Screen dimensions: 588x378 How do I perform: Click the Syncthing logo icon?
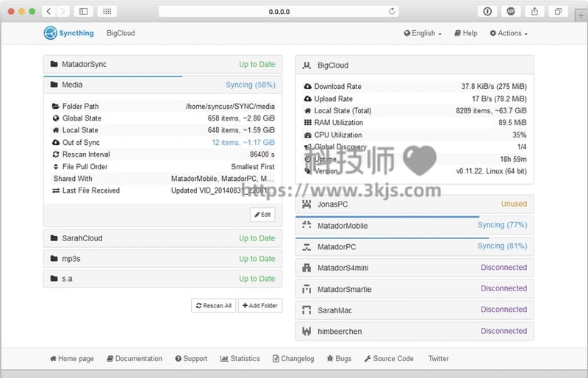pos(50,33)
